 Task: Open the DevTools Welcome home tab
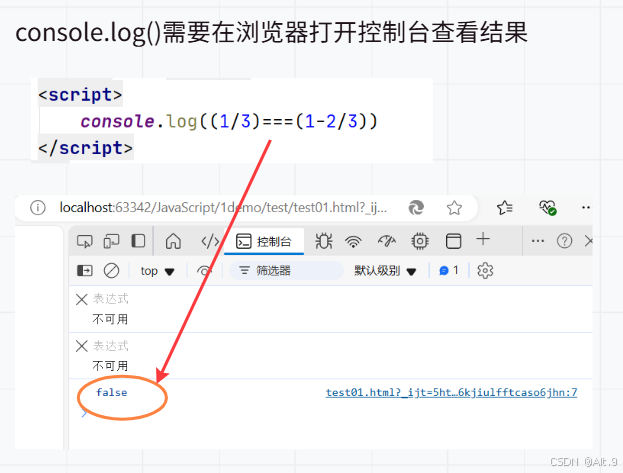click(x=173, y=241)
